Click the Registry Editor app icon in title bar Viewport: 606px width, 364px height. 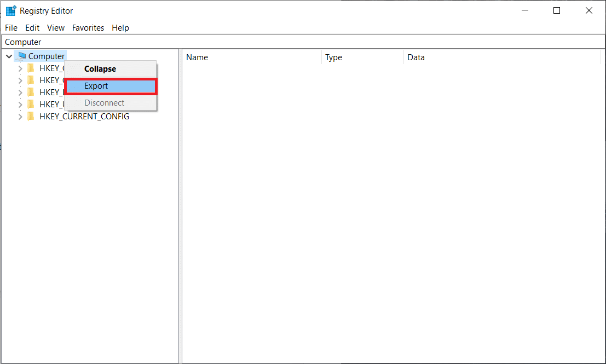point(11,10)
